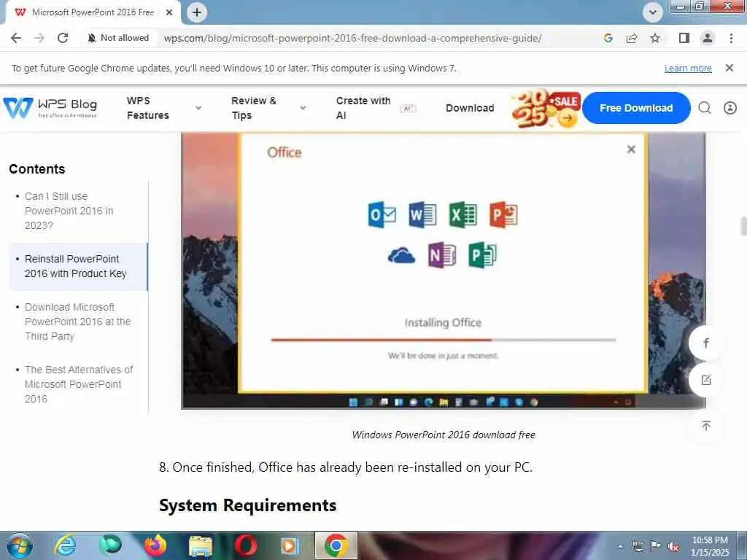Bookmark this page with the star
This screenshot has width=747, height=560.
tap(655, 38)
